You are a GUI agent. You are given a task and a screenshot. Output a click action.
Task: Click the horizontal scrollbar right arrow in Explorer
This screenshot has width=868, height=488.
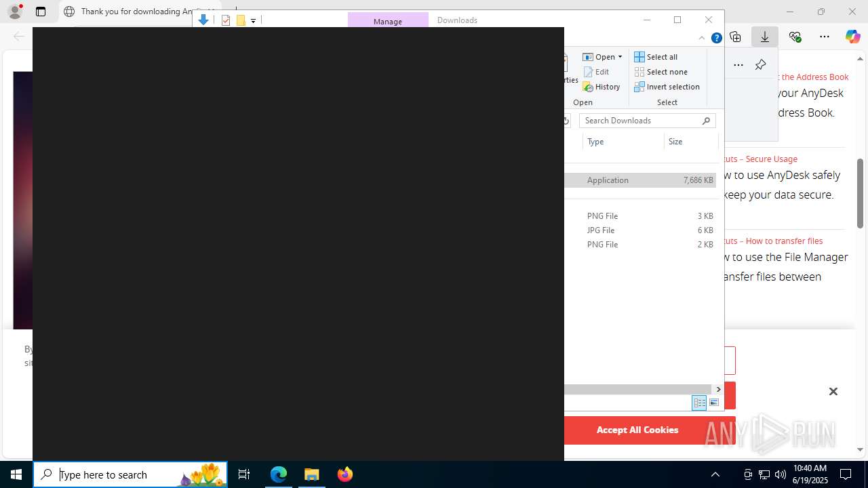coord(718,389)
